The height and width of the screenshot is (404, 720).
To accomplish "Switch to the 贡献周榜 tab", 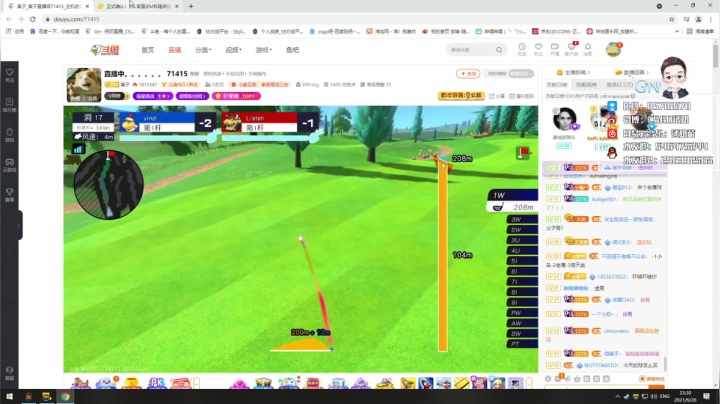I will click(x=586, y=85).
